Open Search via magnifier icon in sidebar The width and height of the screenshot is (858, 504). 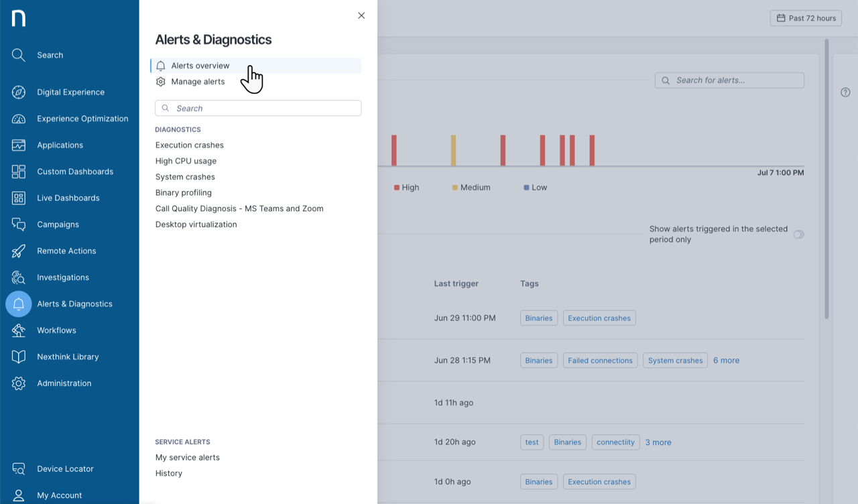[19, 55]
